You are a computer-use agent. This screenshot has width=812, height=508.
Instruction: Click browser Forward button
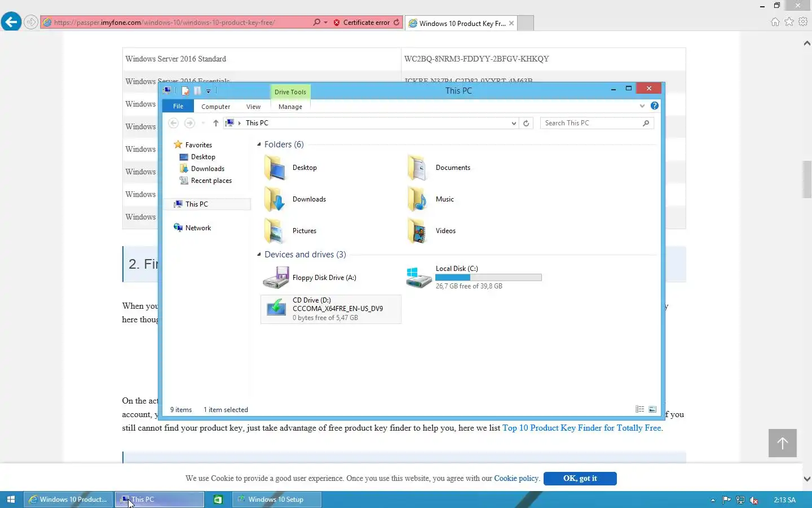click(x=31, y=23)
